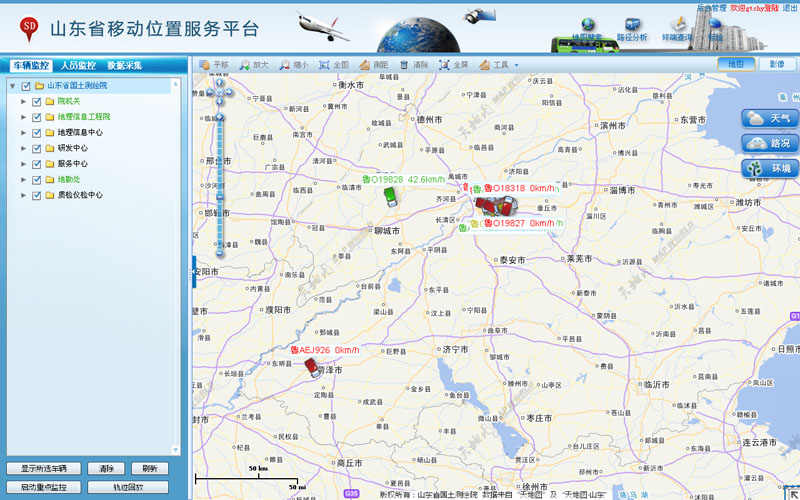The width and height of the screenshot is (800, 500).
Task: Expand 院机关 tree node
Action: pos(23,102)
